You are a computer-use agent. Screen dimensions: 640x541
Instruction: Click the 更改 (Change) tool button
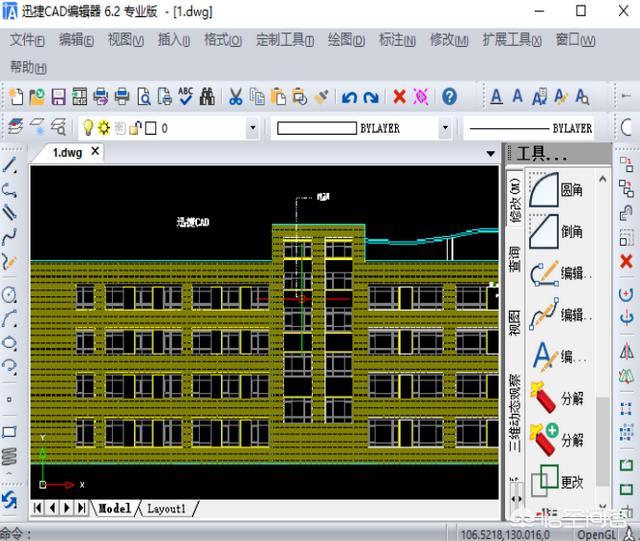tap(560, 481)
